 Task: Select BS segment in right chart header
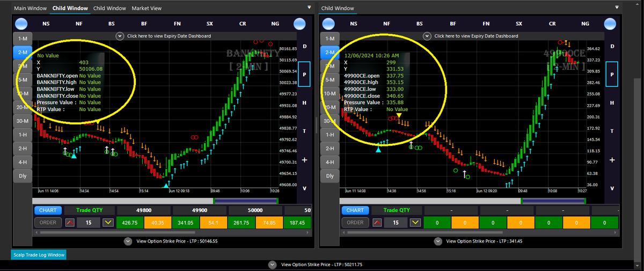coord(419,24)
